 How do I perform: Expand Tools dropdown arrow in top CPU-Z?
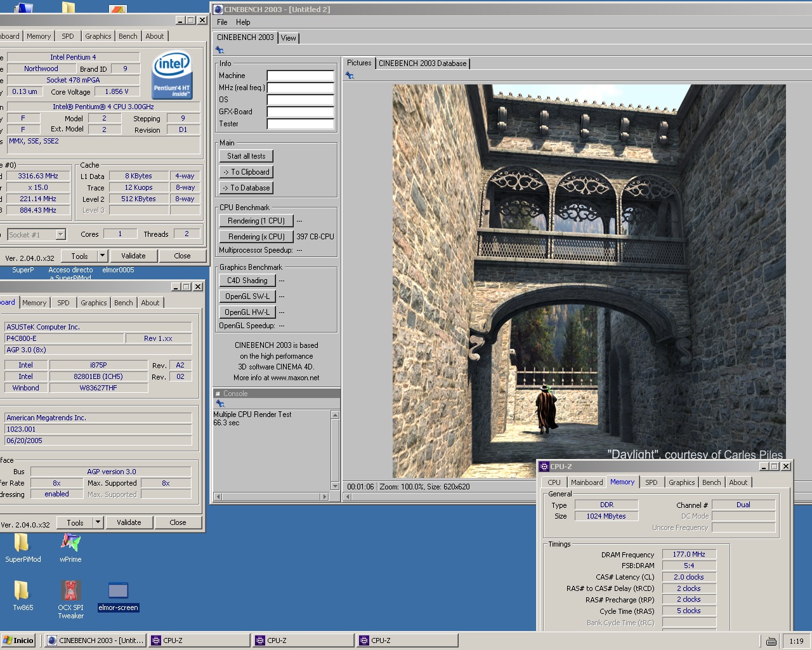[x=102, y=256]
